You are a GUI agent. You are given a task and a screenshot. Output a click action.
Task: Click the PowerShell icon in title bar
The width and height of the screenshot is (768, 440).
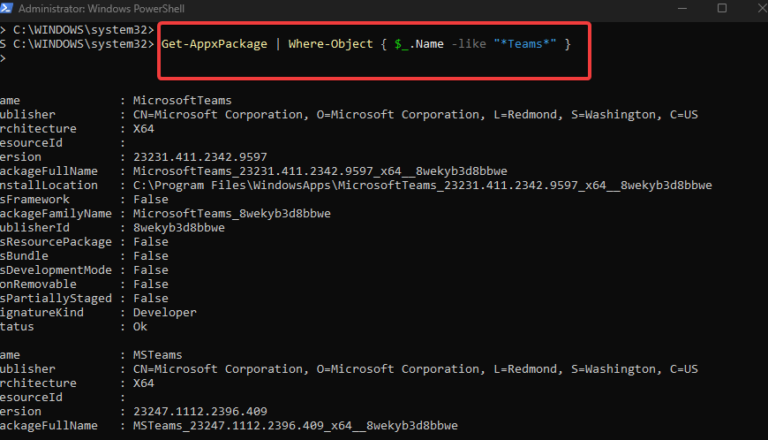[6, 8]
